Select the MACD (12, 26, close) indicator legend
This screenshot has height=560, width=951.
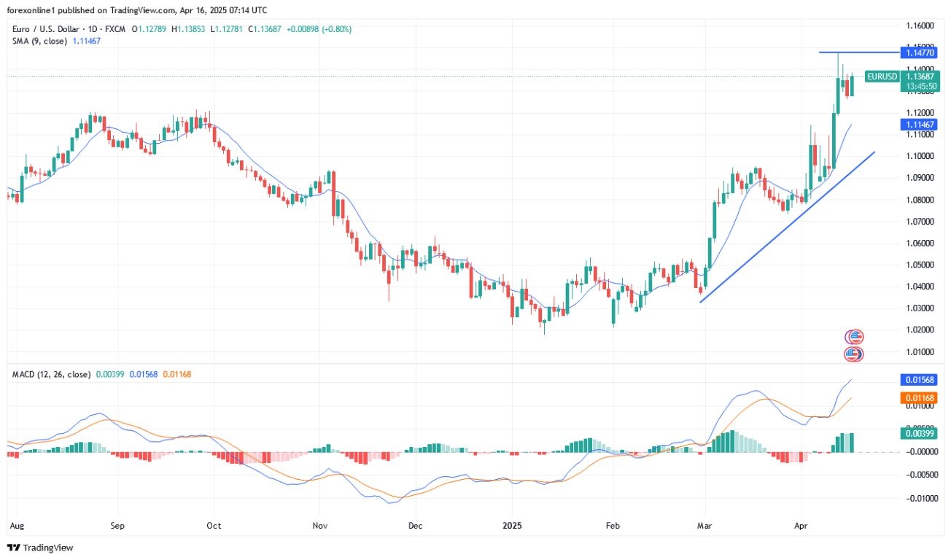[51, 374]
